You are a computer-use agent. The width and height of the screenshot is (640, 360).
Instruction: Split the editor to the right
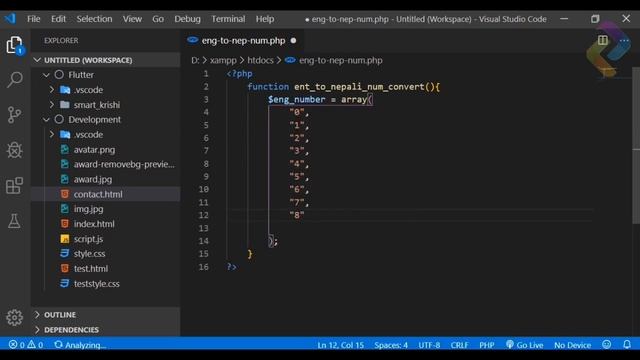[603, 40]
